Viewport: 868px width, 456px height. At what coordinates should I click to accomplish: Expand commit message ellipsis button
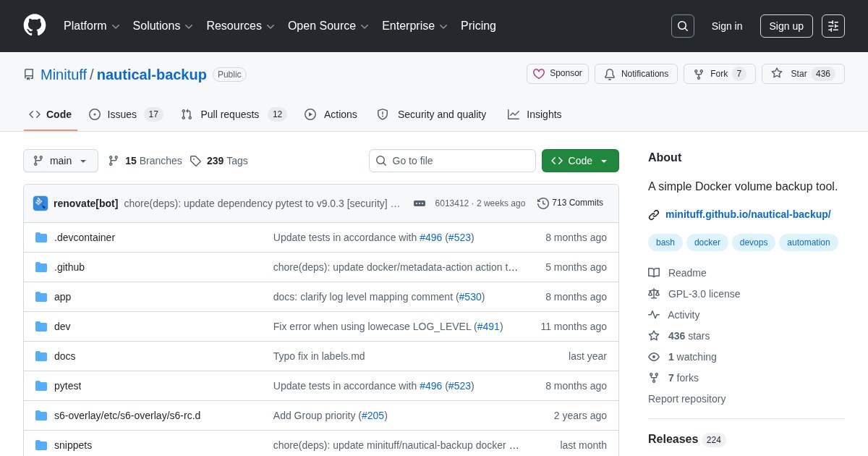420,203
